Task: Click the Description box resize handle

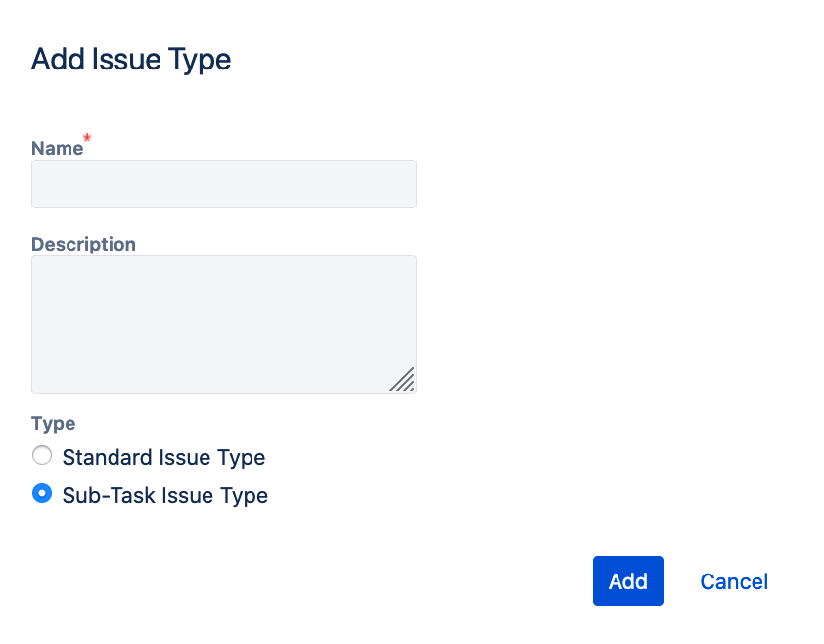Action: pyautogui.click(x=402, y=380)
